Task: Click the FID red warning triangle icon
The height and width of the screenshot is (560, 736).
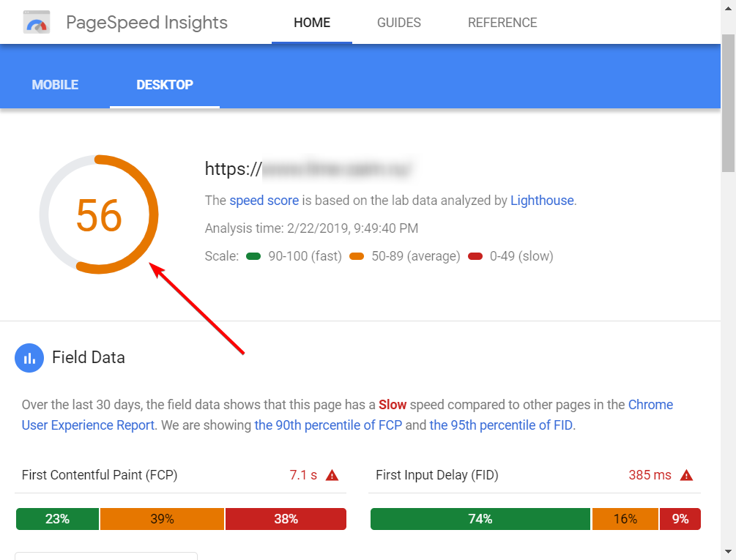Action: tap(686, 475)
